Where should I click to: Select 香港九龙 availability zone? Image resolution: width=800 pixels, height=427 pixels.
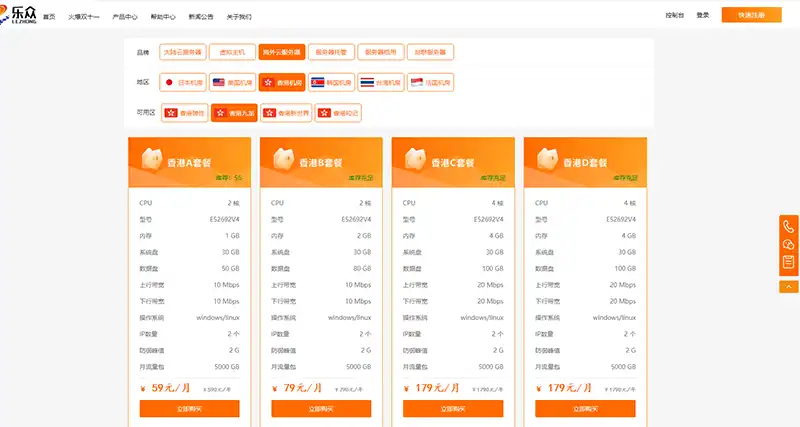[x=234, y=113]
